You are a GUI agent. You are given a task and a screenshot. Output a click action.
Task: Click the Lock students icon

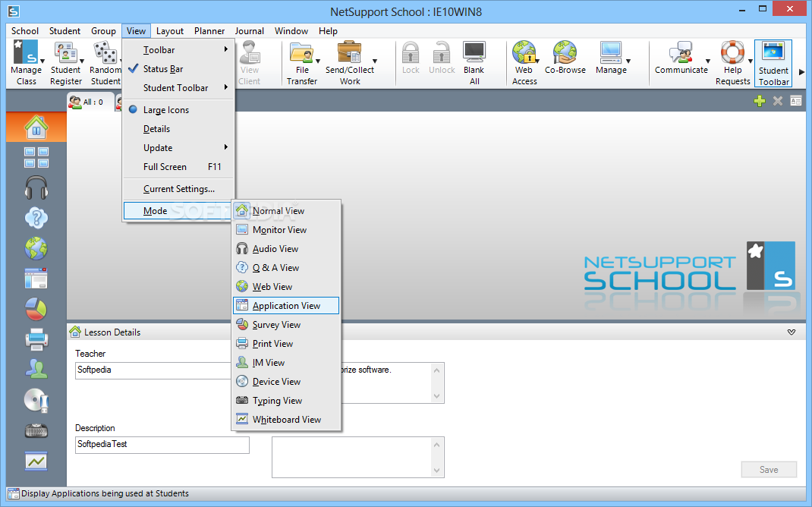tap(411, 58)
